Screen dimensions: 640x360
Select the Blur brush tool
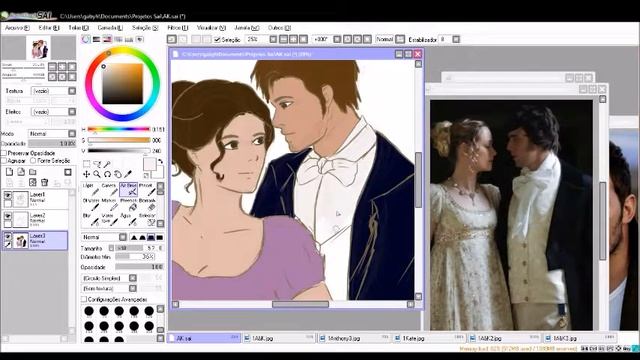point(90,220)
